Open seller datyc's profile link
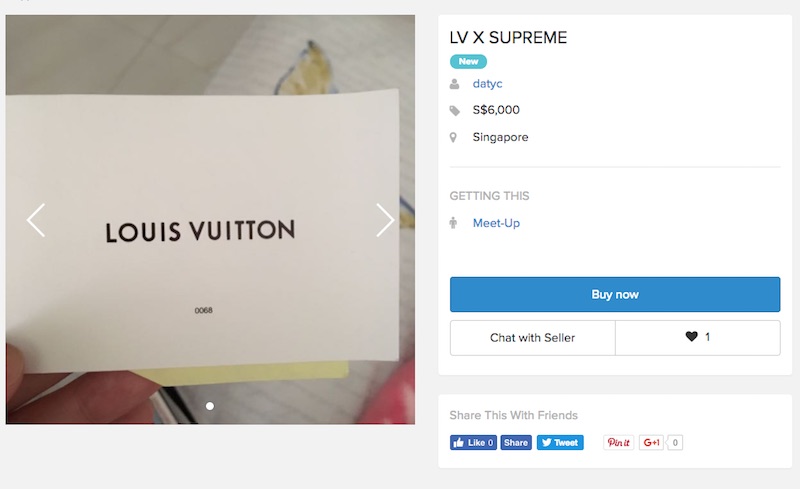This screenshot has height=489, width=800. coord(487,84)
